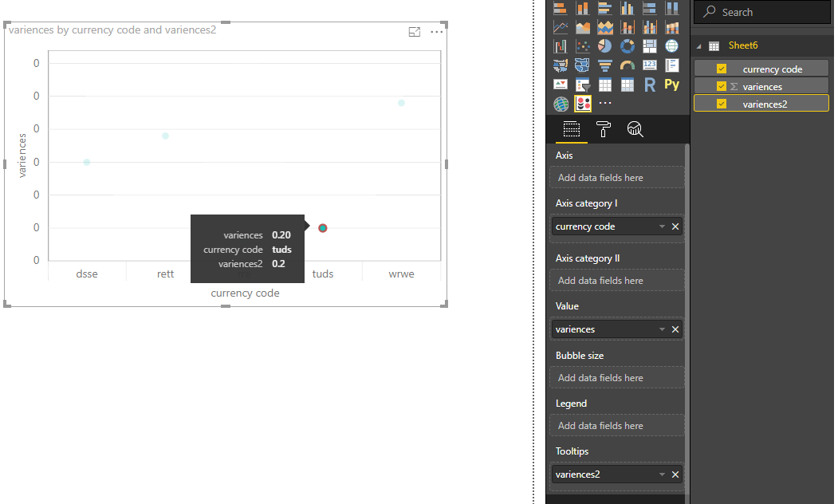Switch to the Format paint roller tab
The width and height of the screenshot is (838, 504).
[x=604, y=129]
